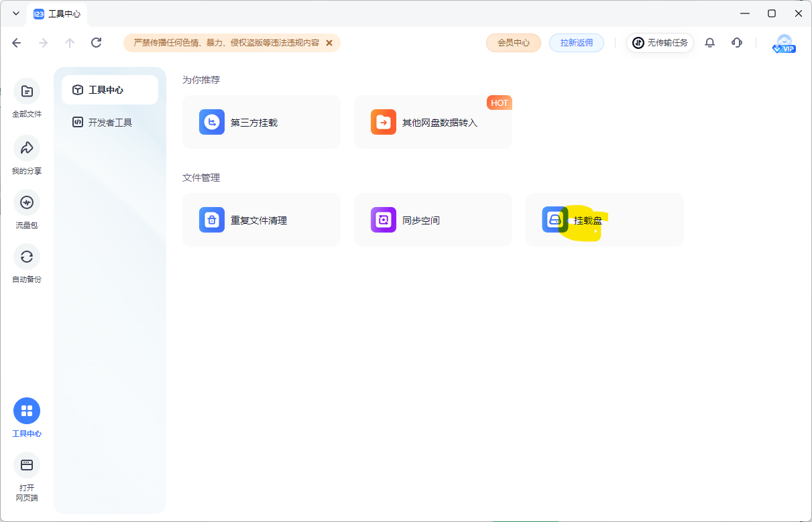Open the 挂载盘 tool
Screen dimensions: 812x522
[x=604, y=220]
